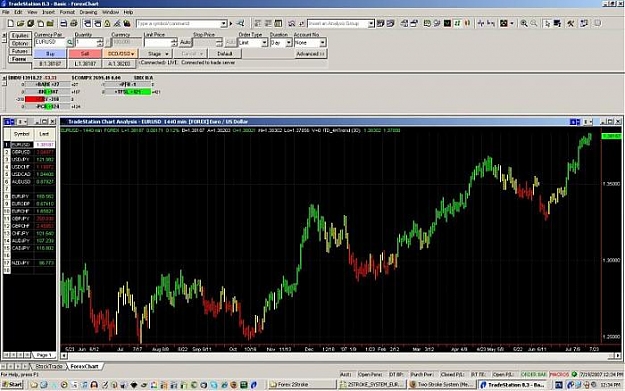Open the command line symbol dropdown
Screen dimensions: 625x391
[x=224, y=24]
